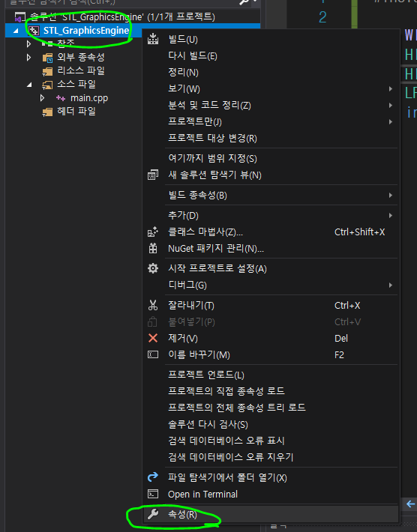Image resolution: width=417 pixels, height=532 pixels.
Task: Choose 솔루션 다시 검사(S)
Action: pyautogui.click(x=208, y=424)
